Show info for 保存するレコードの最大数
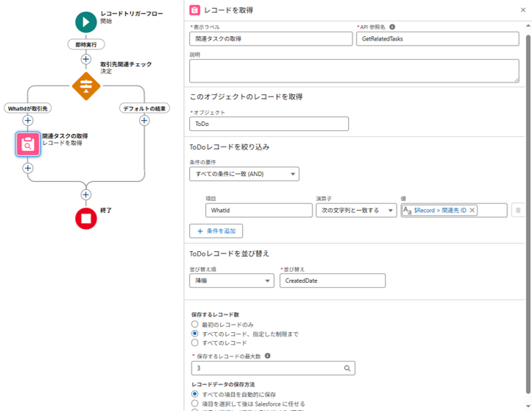The height and width of the screenshot is (411, 532). tap(267, 356)
